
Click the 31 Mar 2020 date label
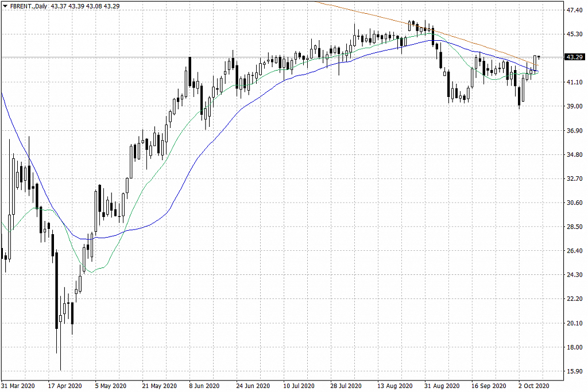(x=18, y=386)
